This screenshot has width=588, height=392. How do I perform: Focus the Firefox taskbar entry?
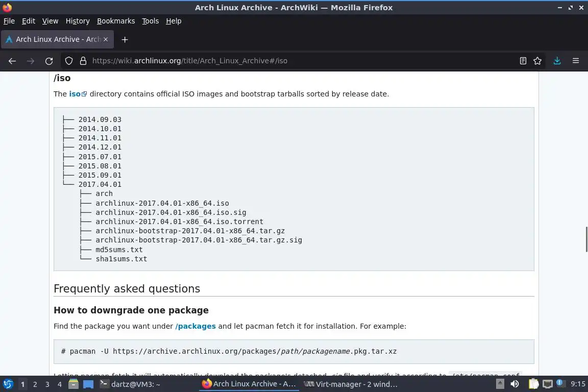[249, 384]
